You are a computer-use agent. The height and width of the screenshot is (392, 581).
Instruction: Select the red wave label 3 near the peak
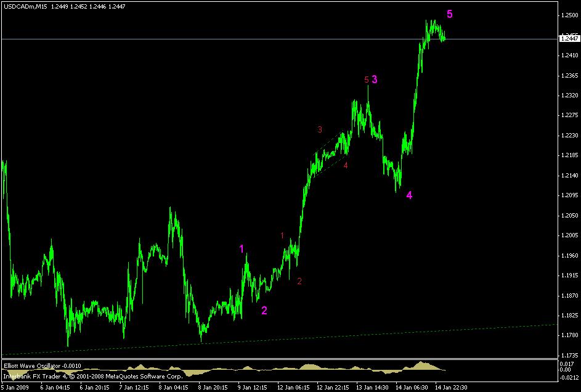[319, 129]
